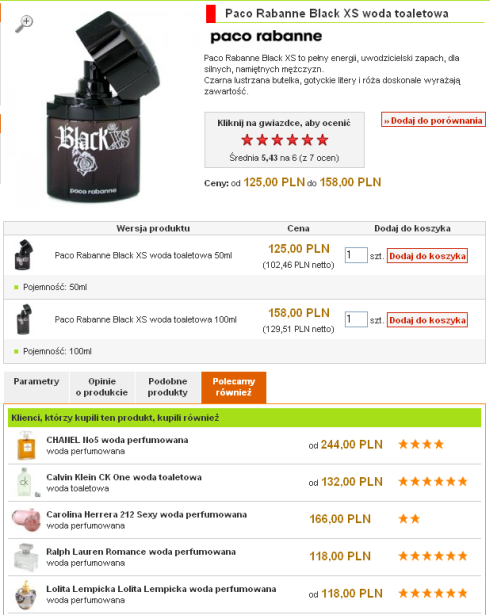Open Lolita Lempicka woda perfumowana link
490x615 pixels.
click(161, 589)
